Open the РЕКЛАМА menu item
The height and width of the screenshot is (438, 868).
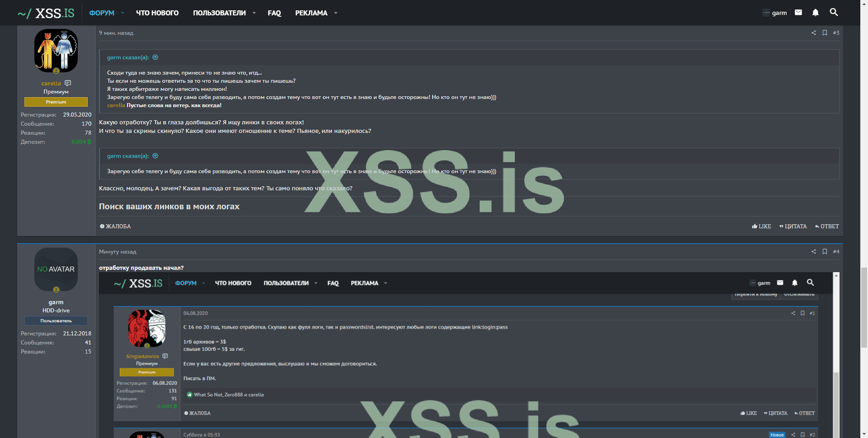pos(311,13)
